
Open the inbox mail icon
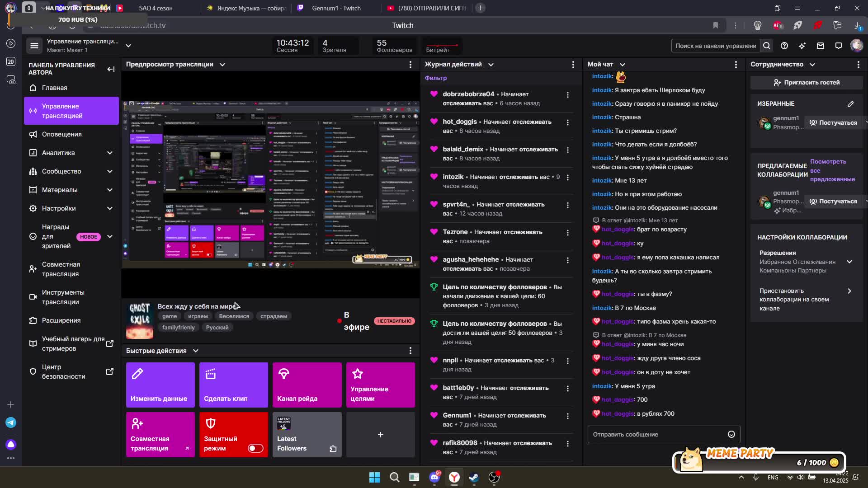click(821, 46)
